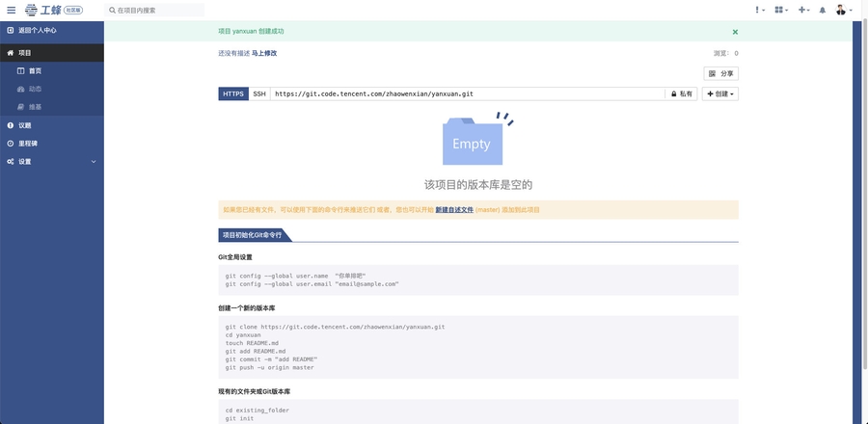This screenshot has height=424, width=868.
Task: Open 动态 activity in the sidebar
Action: coord(35,89)
